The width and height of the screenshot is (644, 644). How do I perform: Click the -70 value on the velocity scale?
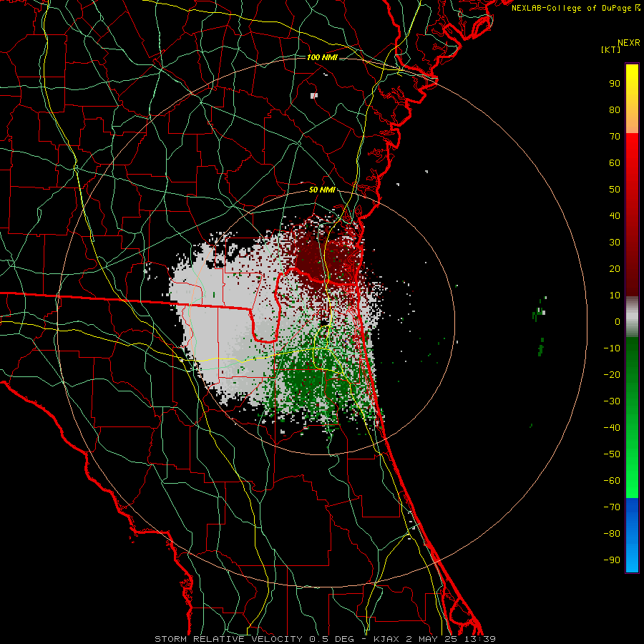pyautogui.click(x=612, y=507)
